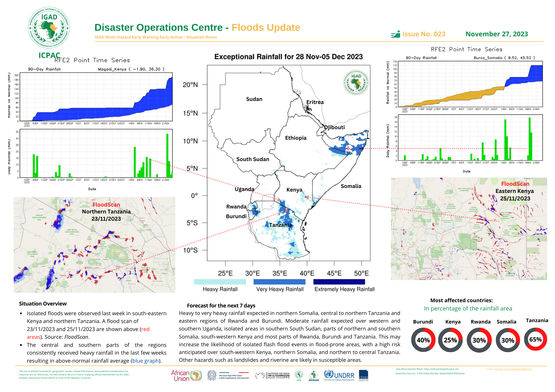Click the Tanzania 65% donut chart

pyautogui.click(x=536, y=339)
